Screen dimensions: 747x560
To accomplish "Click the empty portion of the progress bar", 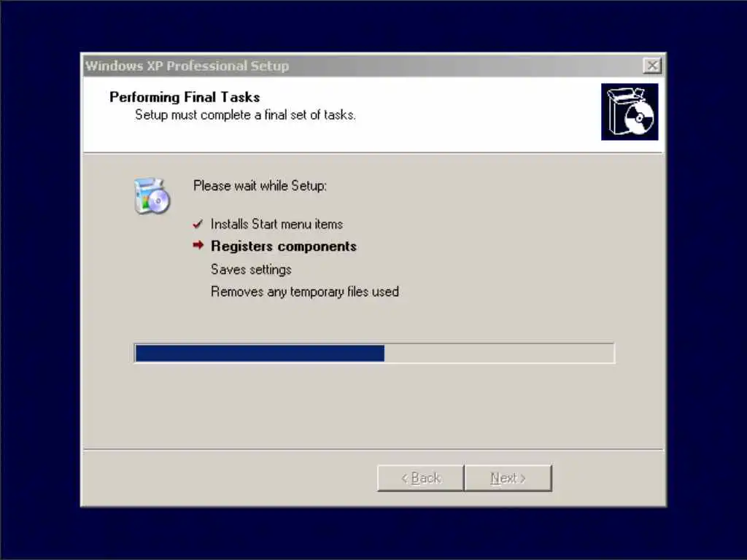I will coord(499,354).
